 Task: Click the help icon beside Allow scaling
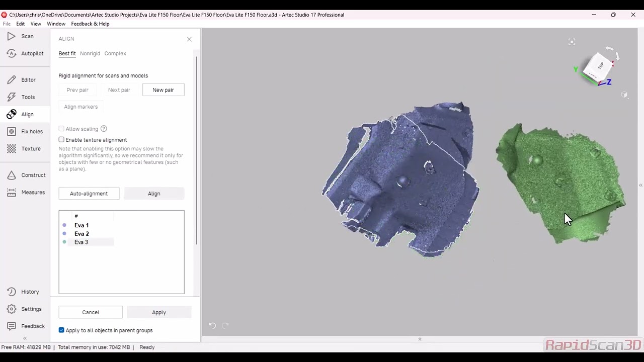(104, 129)
